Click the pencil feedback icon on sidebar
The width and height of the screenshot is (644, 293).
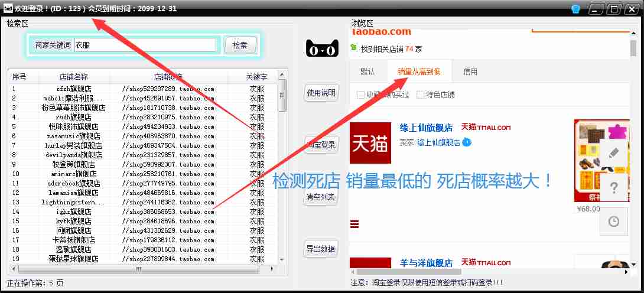click(x=614, y=154)
